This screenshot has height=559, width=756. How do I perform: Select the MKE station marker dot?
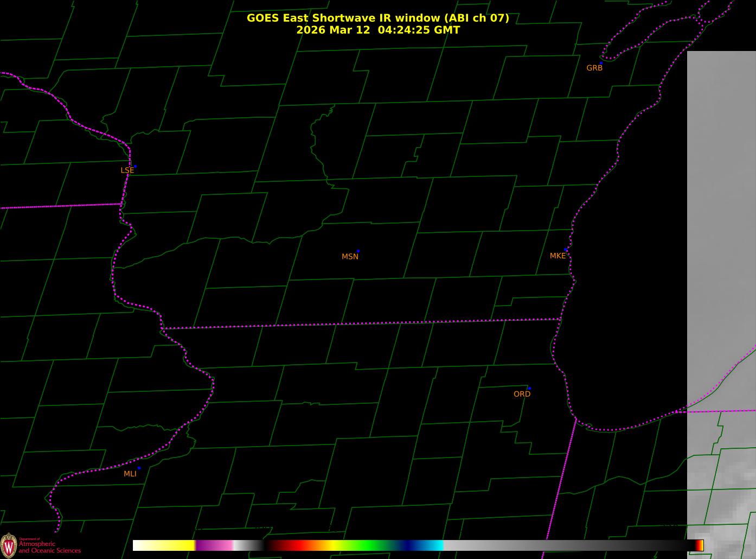click(x=566, y=250)
